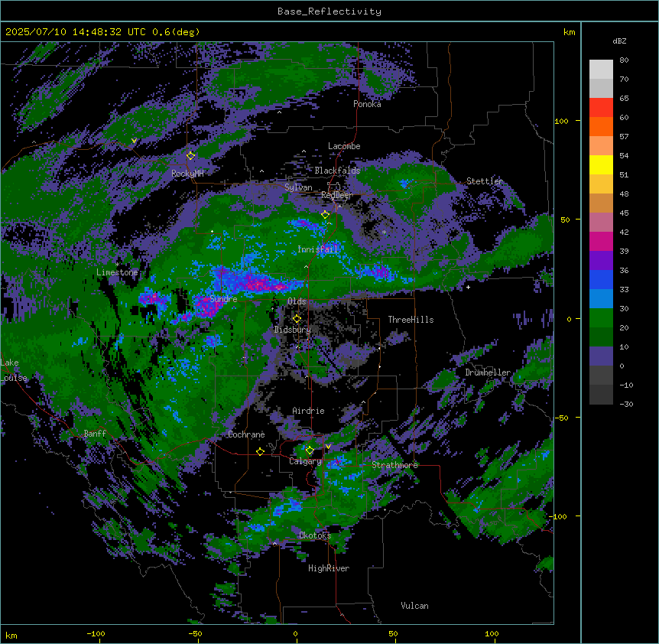Click the yellow diamond marker above Didsbury

tap(297, 319)
